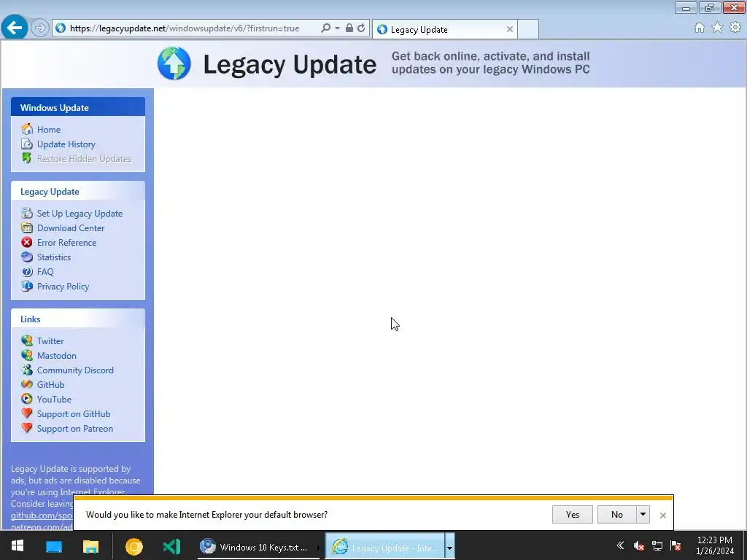This screenshot has height=560, width=747.
Task: Open the Twitter link
Action: pos(50,341)
